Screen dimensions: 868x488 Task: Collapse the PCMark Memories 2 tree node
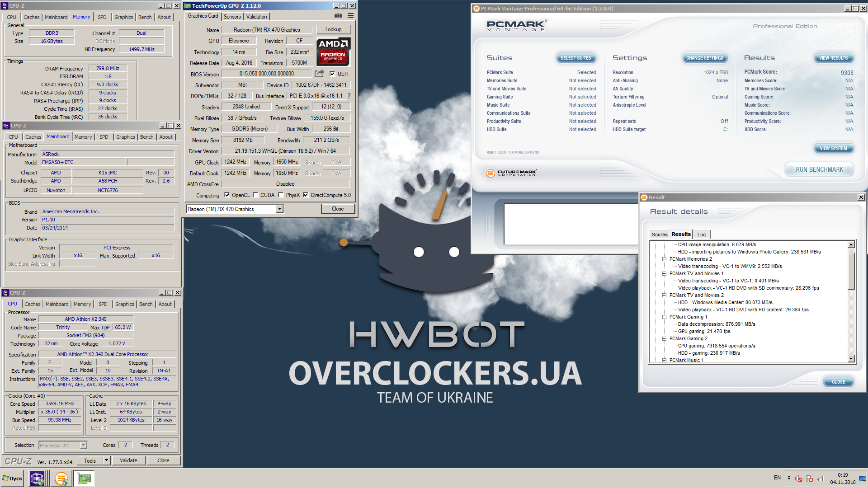(x=665, y=259)
